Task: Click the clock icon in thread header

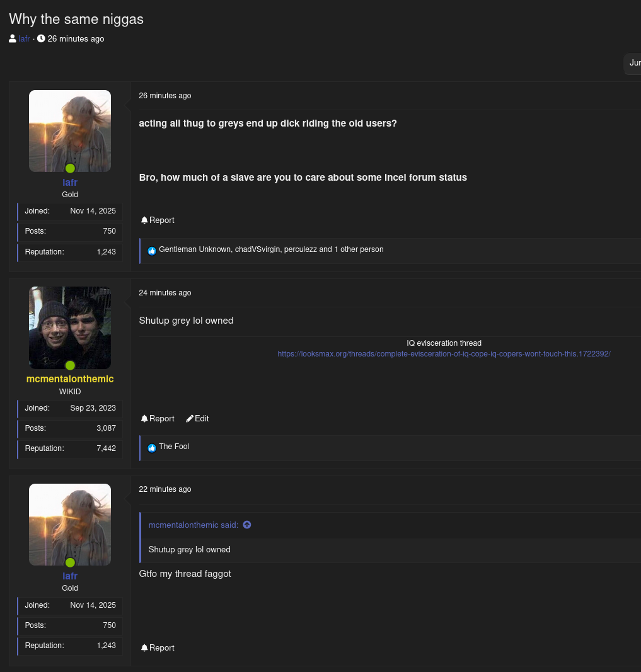Action: coord(41,39)
